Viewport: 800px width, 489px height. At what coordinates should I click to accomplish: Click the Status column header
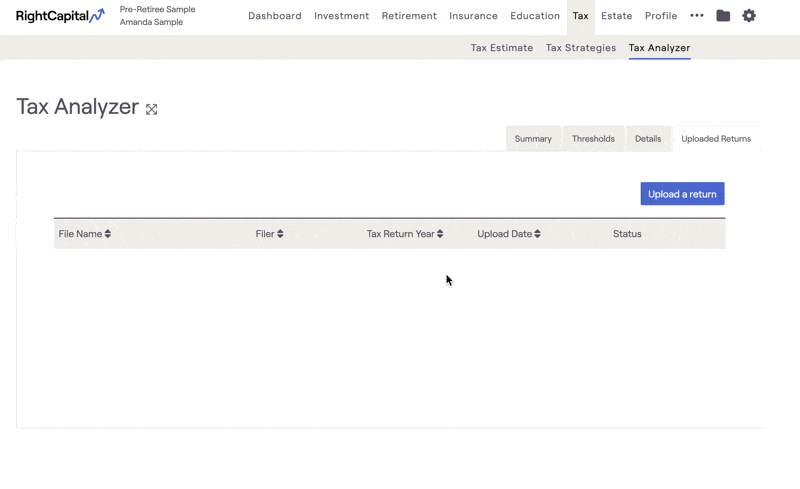point(627,234)
